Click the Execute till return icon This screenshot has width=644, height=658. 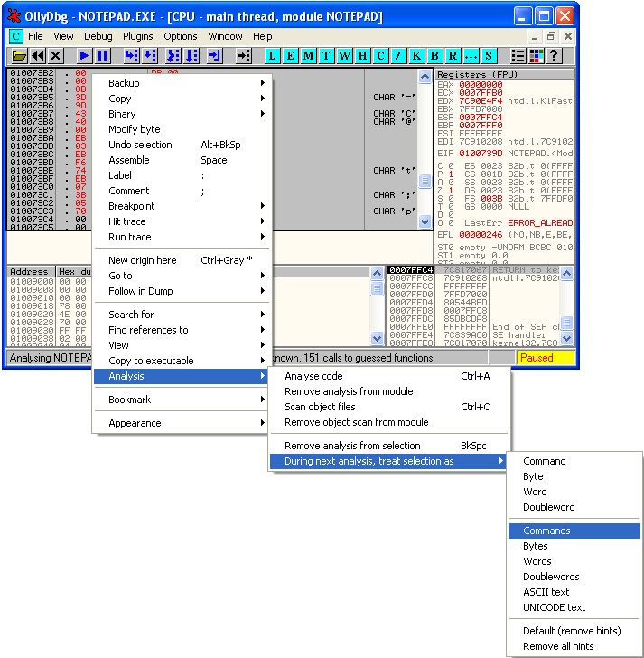(x=214, y=55)
